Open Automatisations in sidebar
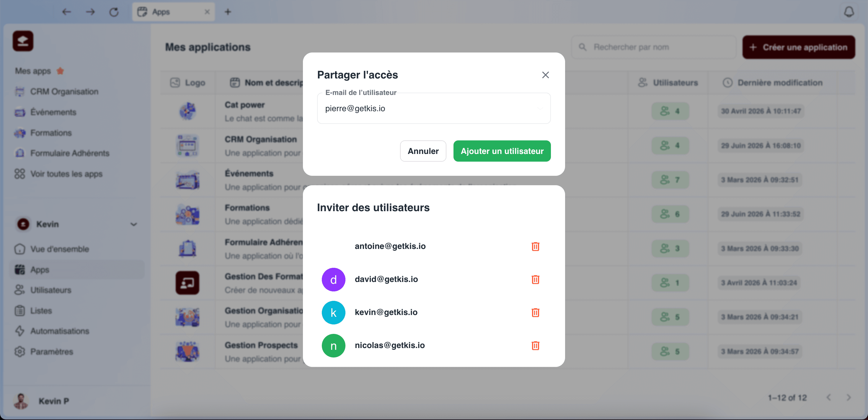868x420 pixels. click(x=52, y=331)
